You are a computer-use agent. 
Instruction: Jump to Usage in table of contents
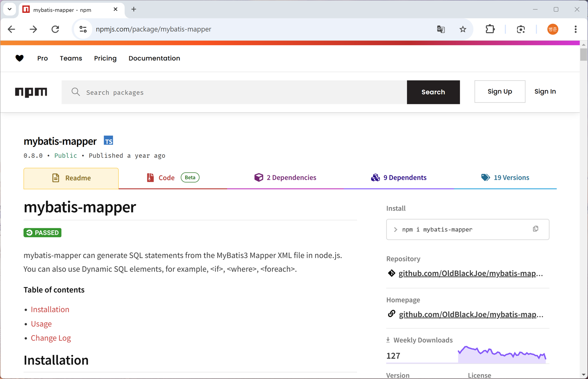[41, 324]
